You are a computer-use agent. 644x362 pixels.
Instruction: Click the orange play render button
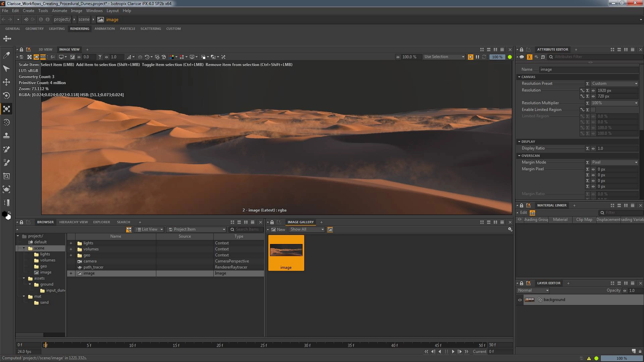point(471,57)
